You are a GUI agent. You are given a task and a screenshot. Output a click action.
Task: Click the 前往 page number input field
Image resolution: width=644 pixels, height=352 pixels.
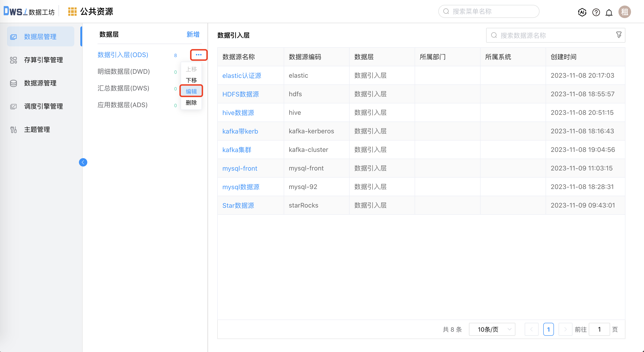pos(599,329)
